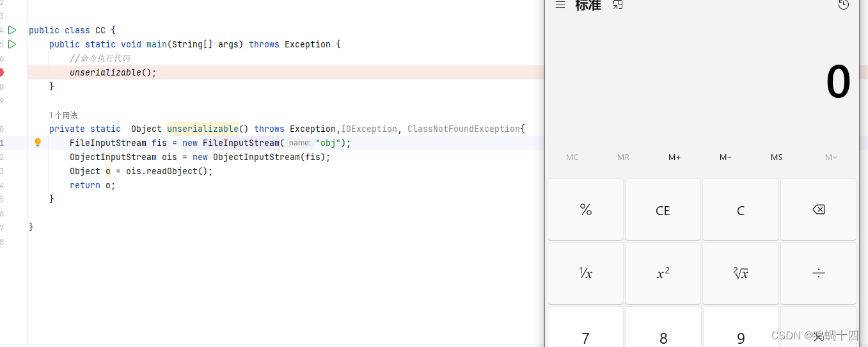Image resolution: width=868 pixels, height=347 pixels.
Task: Click ClassNotFoundException in the throws clause
Action: (464, 129)
